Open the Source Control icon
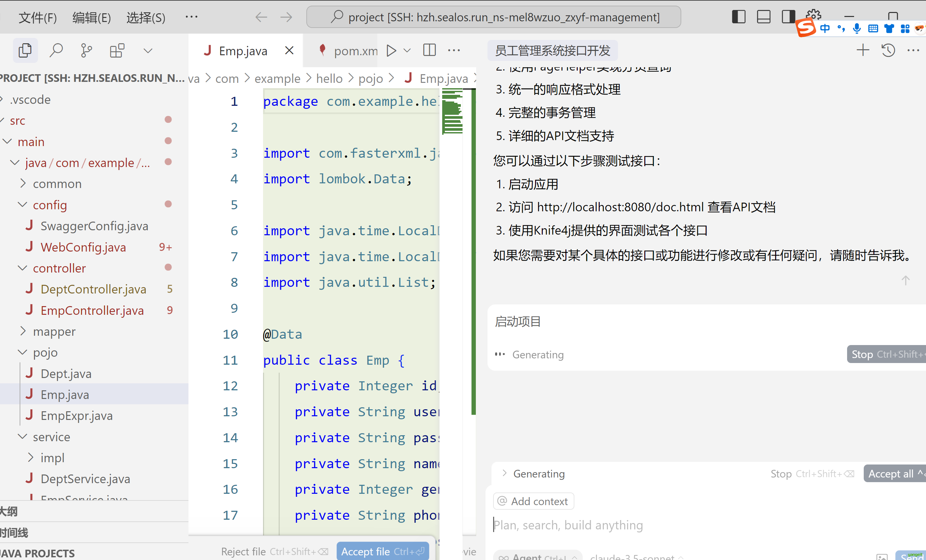Screen dimensions: 926x560 coord(87,50)
